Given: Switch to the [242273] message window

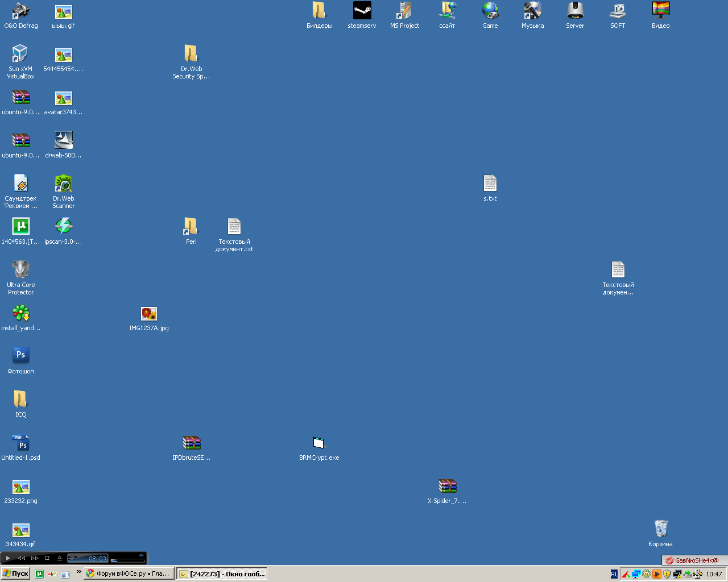Looking at the screenshot, I should [x=222, y=574].
